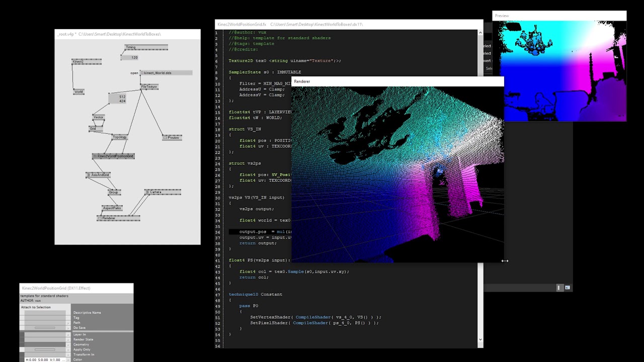Screen dimensions: 644x362
Task: Click the Path value field in inspector
Action: 45,323
